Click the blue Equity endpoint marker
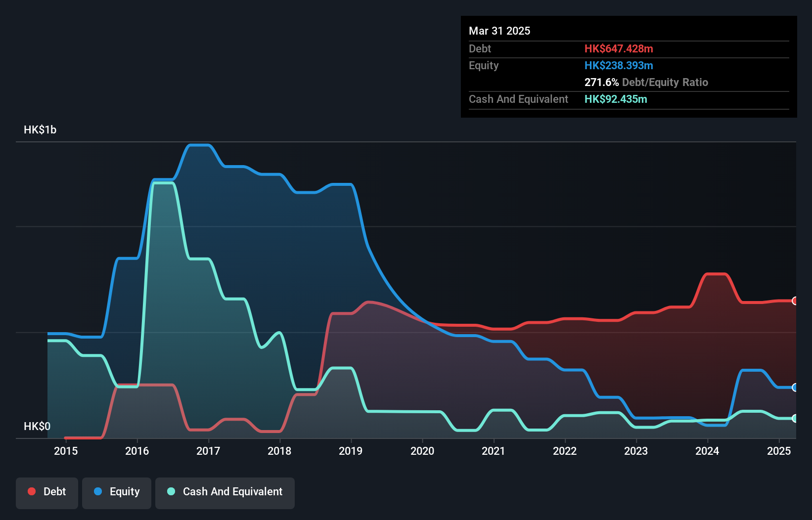The image size is (812, 520). 795,388
